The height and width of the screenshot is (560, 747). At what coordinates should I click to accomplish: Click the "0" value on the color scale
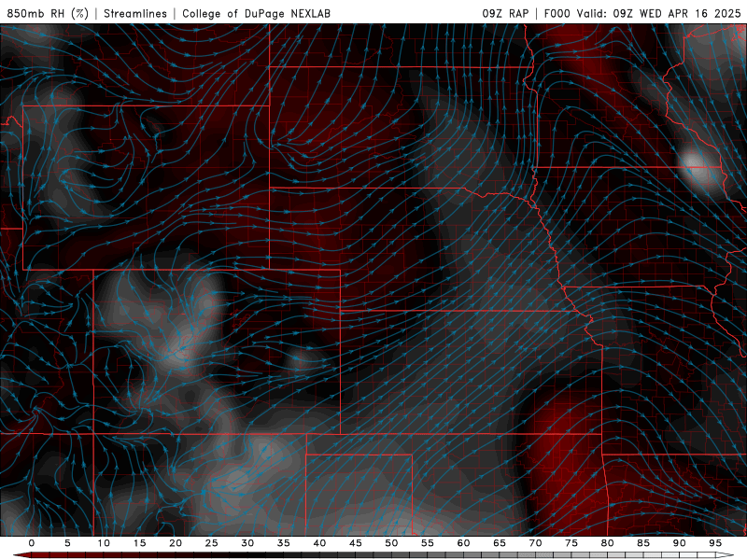(32, 543)
